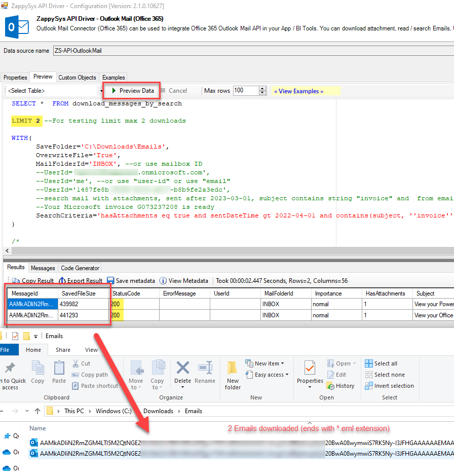Open the Custom Objects tab

tap(77, 78)
